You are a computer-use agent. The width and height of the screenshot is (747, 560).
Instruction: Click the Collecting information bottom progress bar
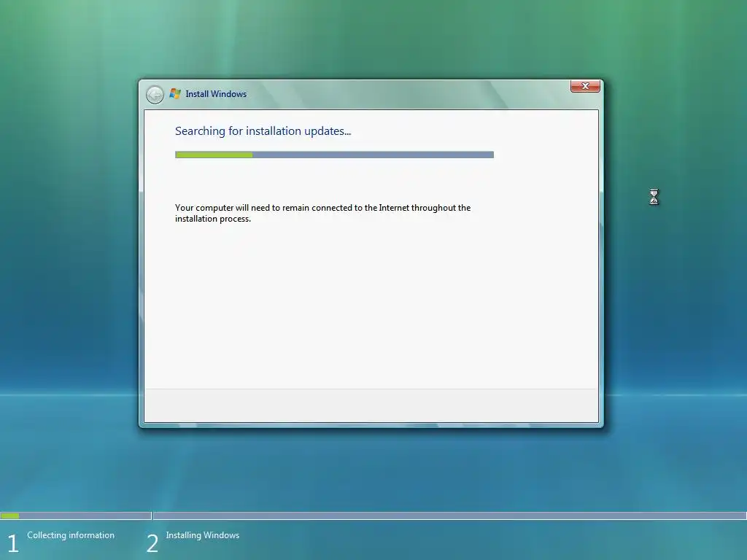[76, 516]
